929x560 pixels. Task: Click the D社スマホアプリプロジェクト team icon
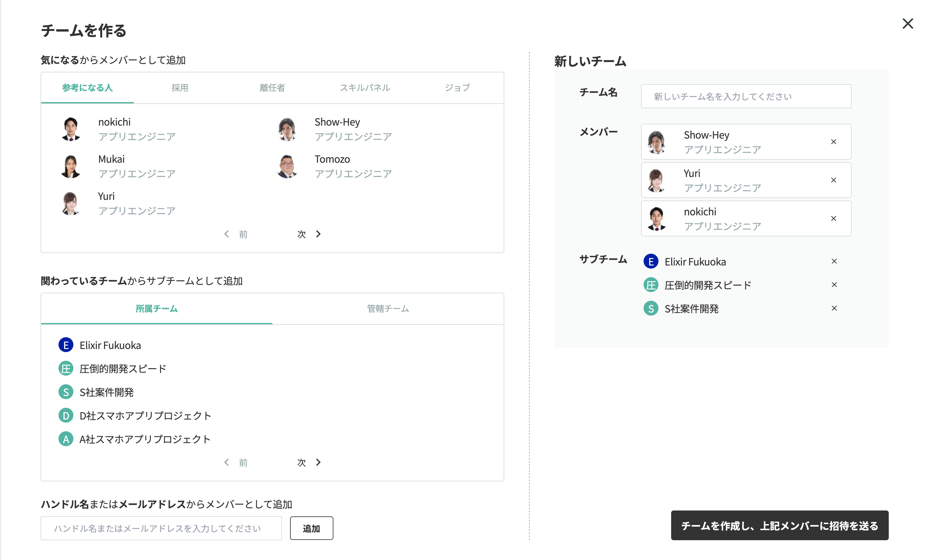click(66, 416)
